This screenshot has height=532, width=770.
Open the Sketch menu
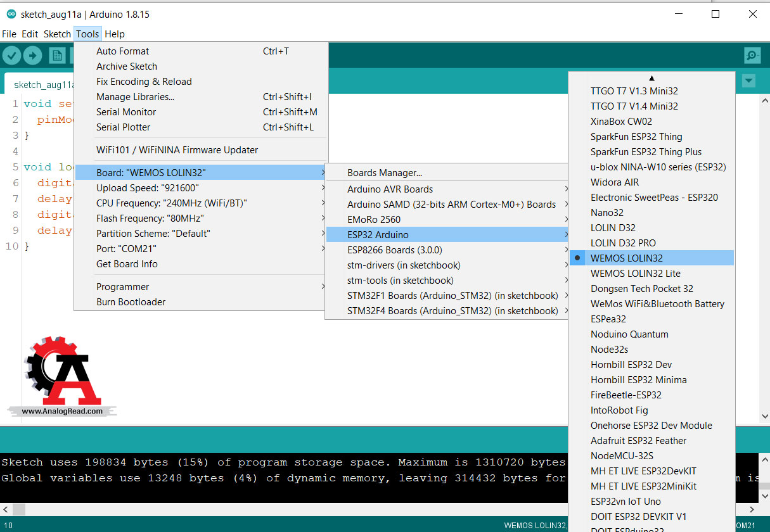click(57, 34)
